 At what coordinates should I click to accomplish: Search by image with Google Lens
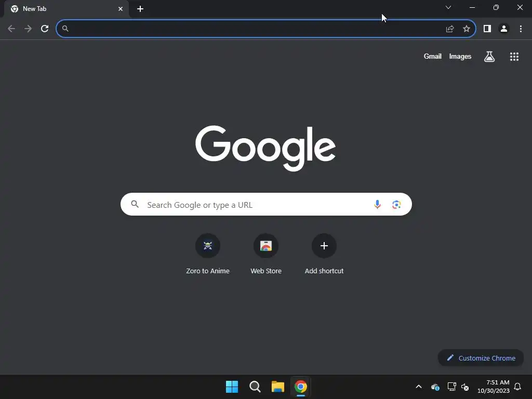[396, 205]
